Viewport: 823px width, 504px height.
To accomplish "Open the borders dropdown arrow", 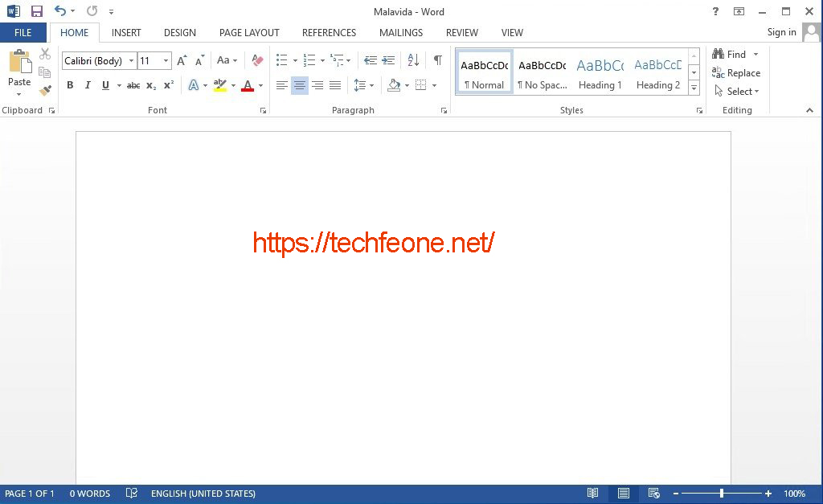I will [x=435, y=85].
